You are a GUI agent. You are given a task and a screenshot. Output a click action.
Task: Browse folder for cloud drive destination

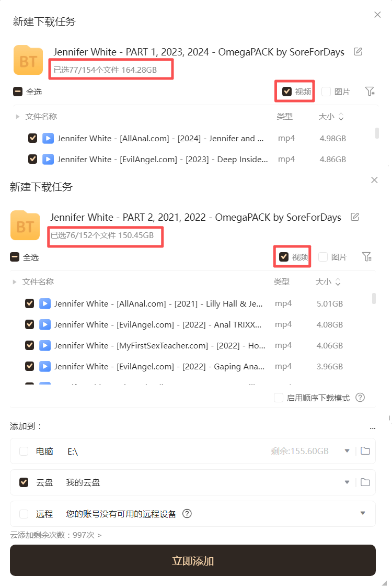click(x=365, y=482)
